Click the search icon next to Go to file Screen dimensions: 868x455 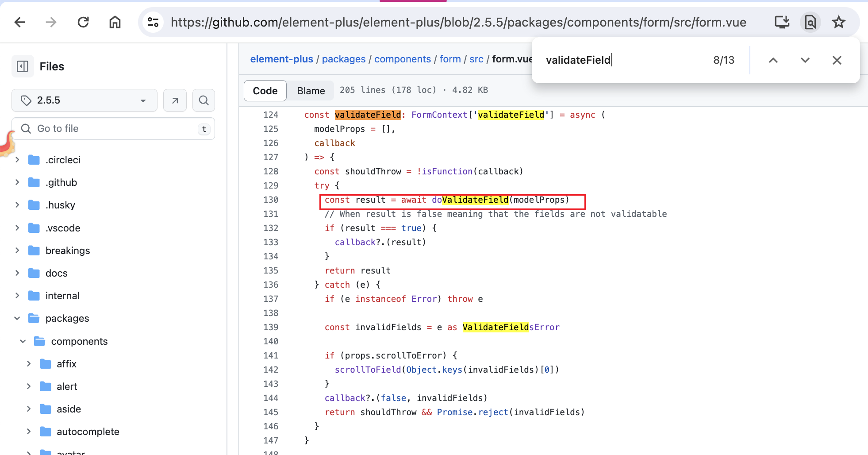click(204, 100)
